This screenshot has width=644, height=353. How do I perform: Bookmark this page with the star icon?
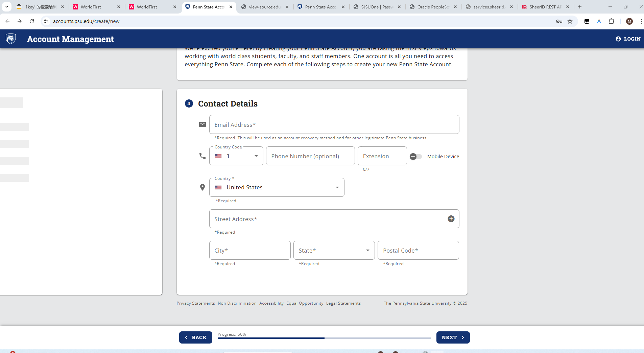(570, 21)
